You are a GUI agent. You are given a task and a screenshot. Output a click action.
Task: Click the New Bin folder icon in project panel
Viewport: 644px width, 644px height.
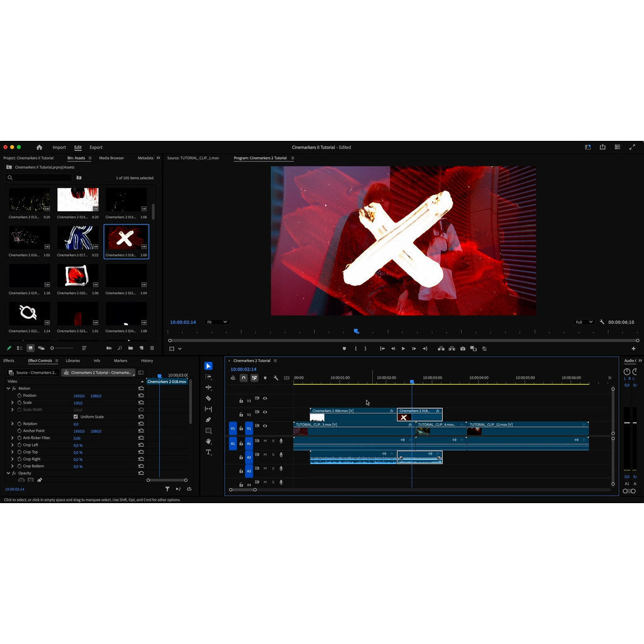[131, 348]
